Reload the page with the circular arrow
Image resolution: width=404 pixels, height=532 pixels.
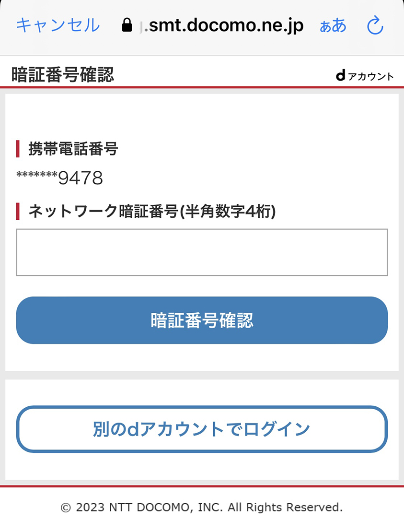click(x=376, y=25)
